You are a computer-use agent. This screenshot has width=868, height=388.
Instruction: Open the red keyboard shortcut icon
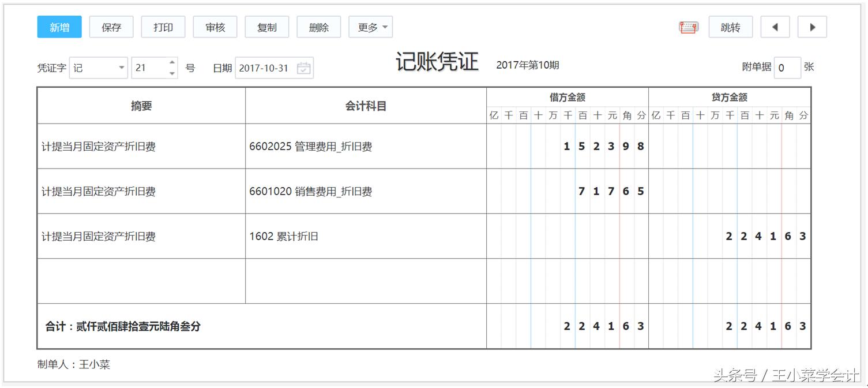pyautogui.click(x=689, y=27)
